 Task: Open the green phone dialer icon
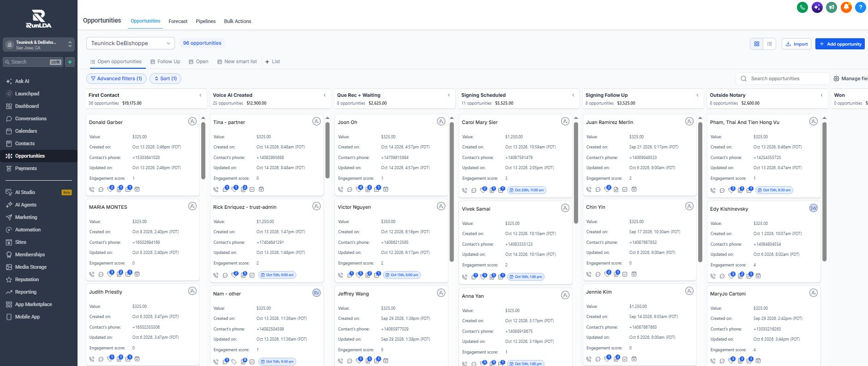click(802, 7)
